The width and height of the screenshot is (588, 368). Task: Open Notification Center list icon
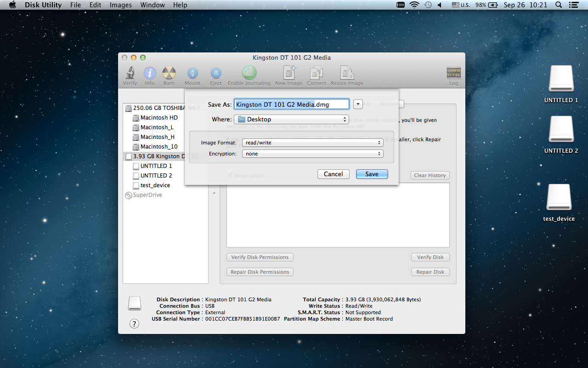coord(573,5)
